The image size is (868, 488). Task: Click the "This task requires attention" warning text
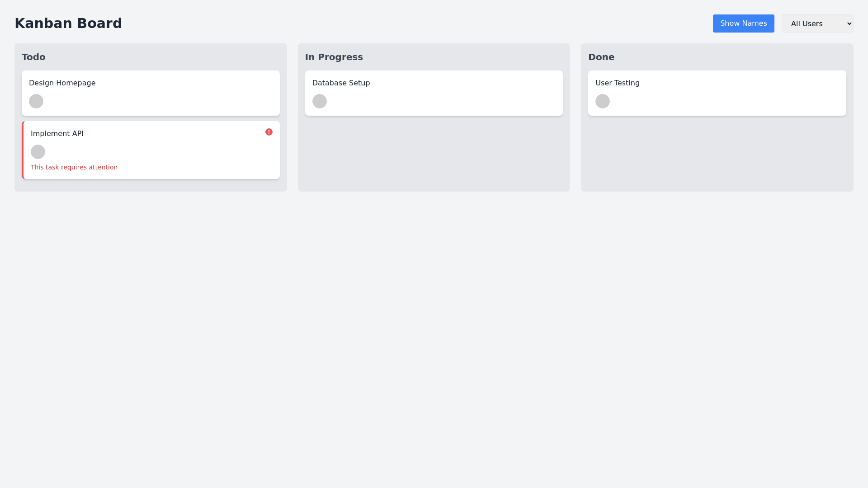click(74, 167)
